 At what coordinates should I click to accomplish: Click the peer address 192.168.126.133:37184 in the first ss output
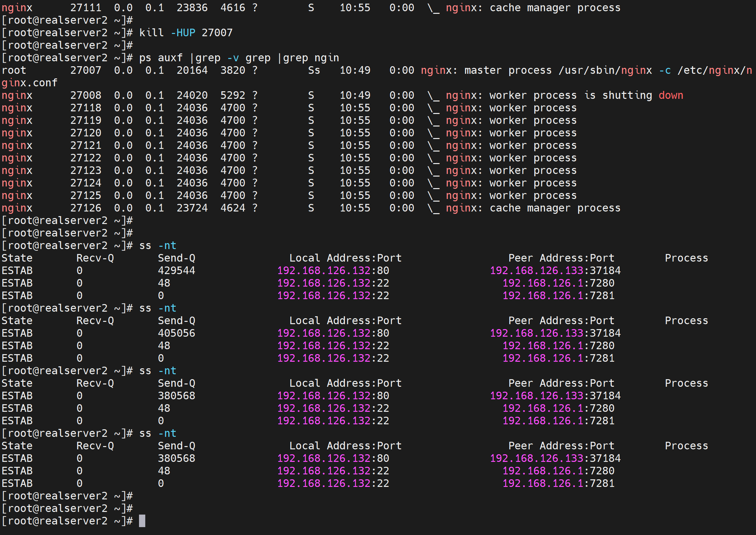click(555, 270)
